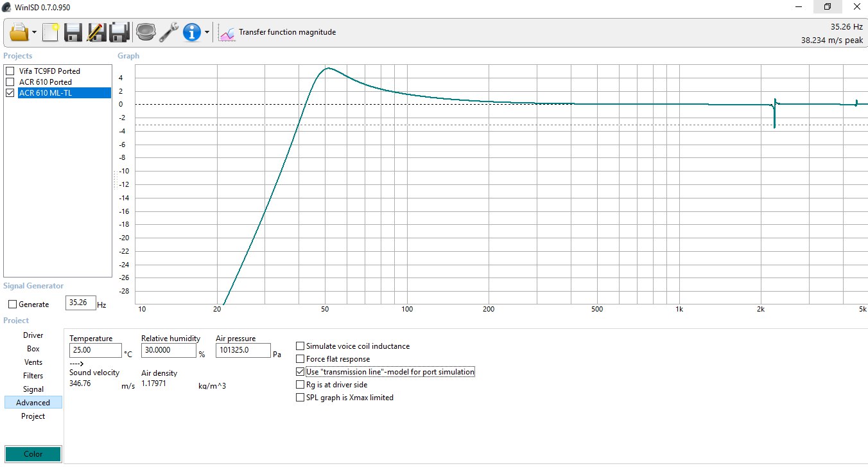Select the ACR 610 ML-TL project
This screenshot has height=467, width=868.
[x=64, y=93]
